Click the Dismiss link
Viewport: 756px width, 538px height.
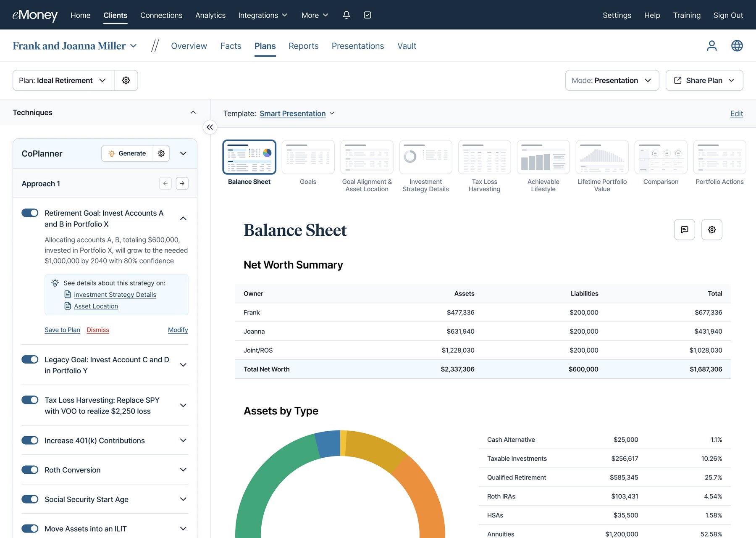[98, 330]
